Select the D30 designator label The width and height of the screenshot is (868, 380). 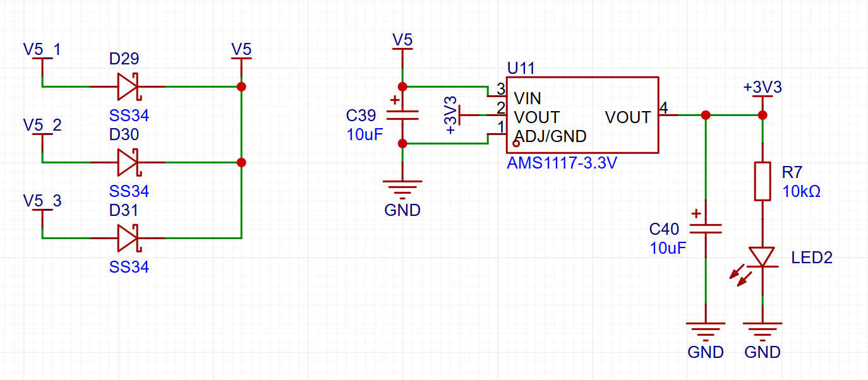click(x=124, y=134)
